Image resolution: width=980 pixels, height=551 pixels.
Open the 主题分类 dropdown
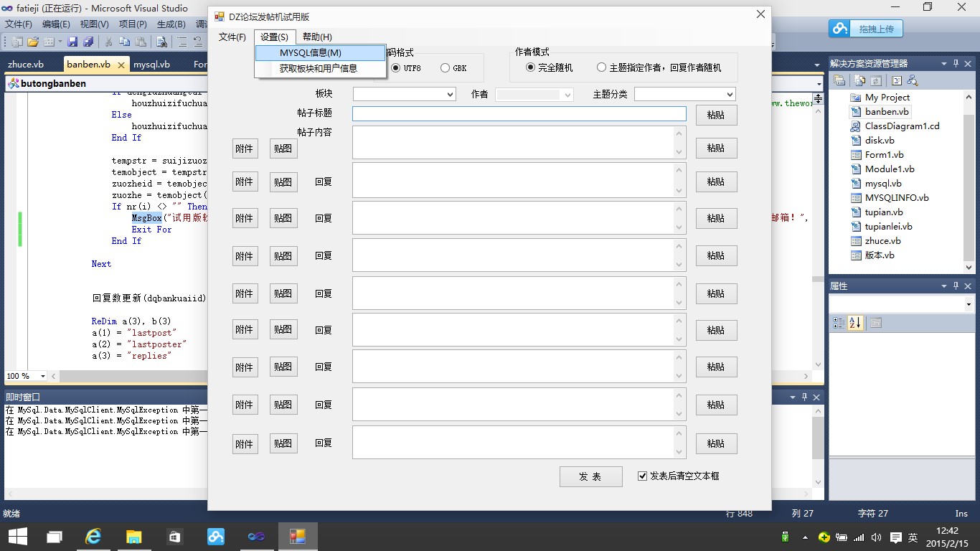click(685, 94)
